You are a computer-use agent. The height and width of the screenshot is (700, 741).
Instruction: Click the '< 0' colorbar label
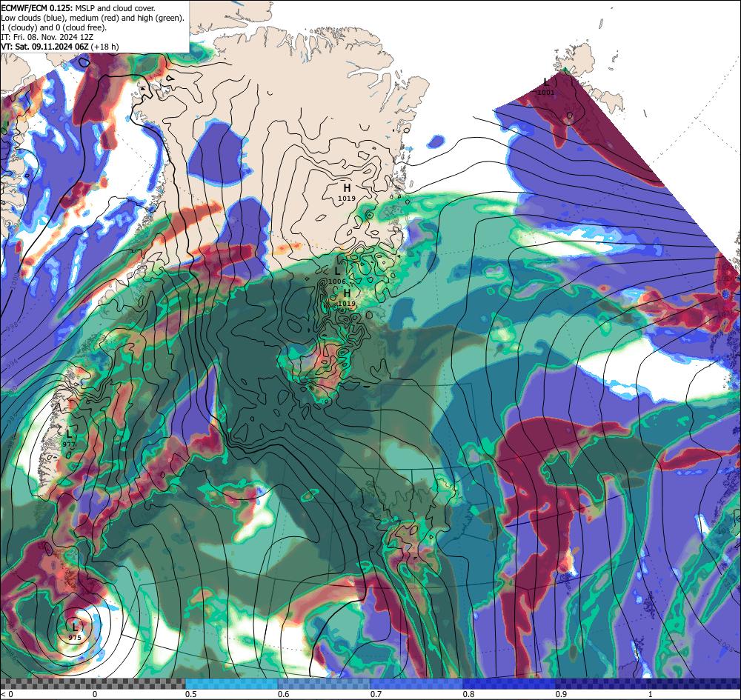(7, 694)
